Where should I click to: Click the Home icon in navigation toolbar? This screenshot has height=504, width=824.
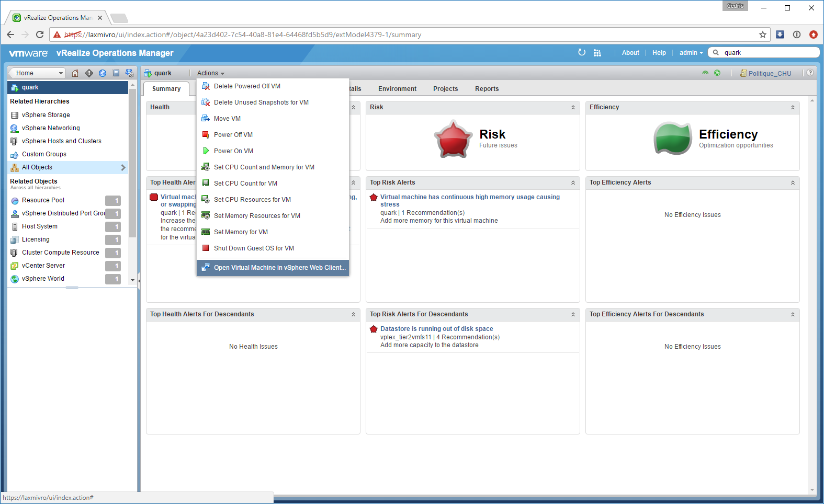click(x=75, y=73)
